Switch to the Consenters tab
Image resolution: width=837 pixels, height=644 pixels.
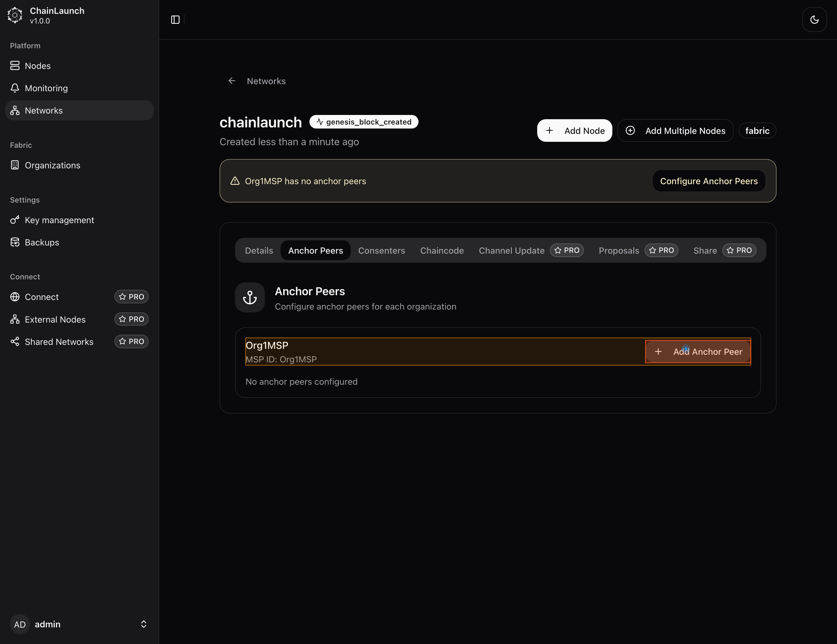click(381, 251)
